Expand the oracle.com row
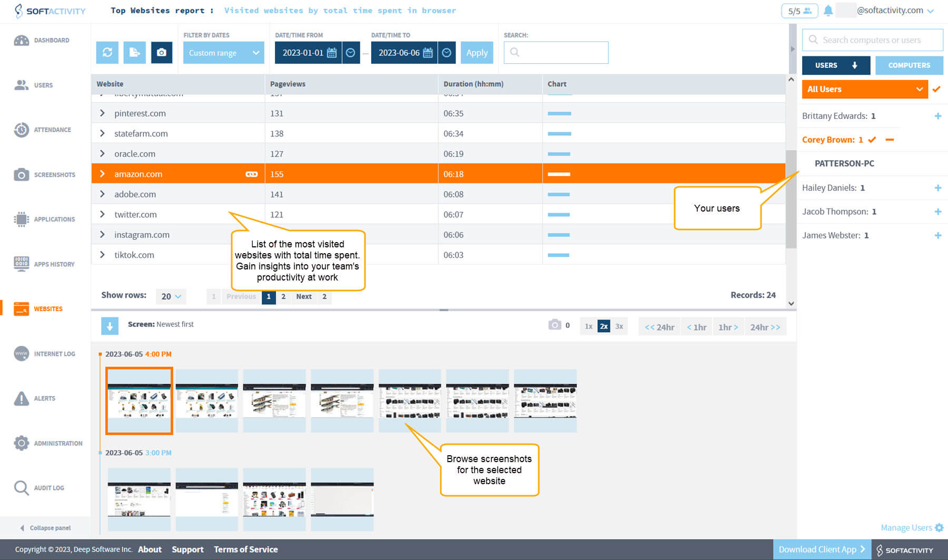The height and width of the screenshot is (560, 948). coord(102,154)
